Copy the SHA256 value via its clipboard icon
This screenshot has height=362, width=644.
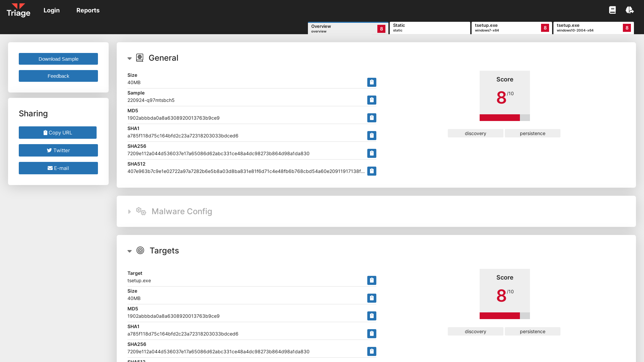[x=372, y=153]
